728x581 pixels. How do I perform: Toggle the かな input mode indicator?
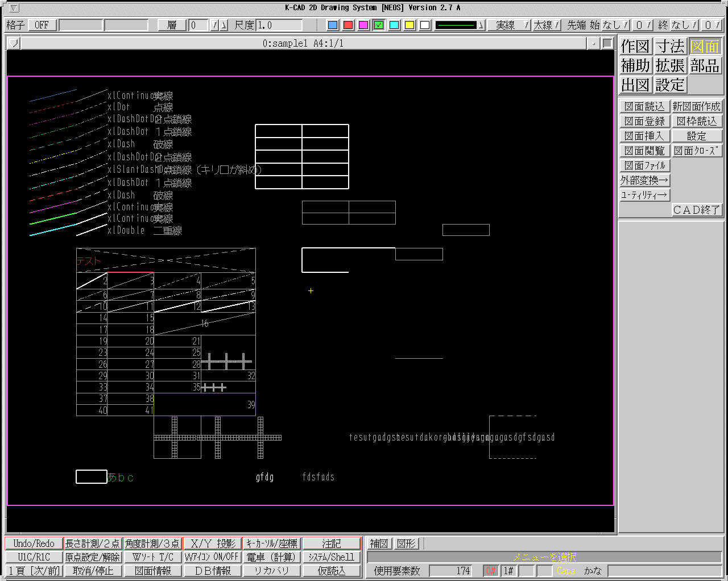[593, 571]
